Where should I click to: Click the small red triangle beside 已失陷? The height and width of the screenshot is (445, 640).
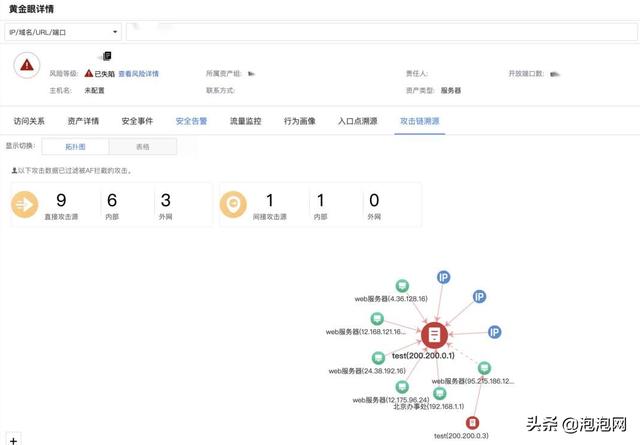click(89, 73)
